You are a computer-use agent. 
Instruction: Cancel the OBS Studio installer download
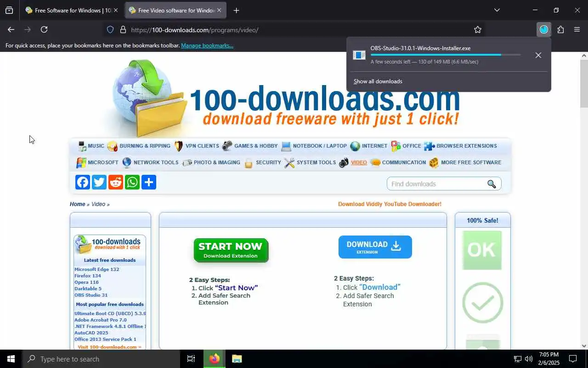[x=538, y=55]
